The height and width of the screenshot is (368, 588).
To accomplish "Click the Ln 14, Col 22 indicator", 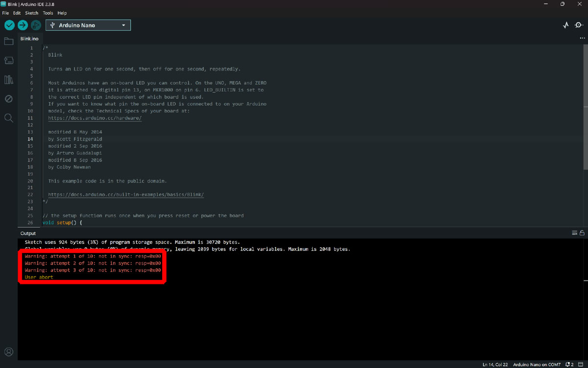I will tap(495, 365).
